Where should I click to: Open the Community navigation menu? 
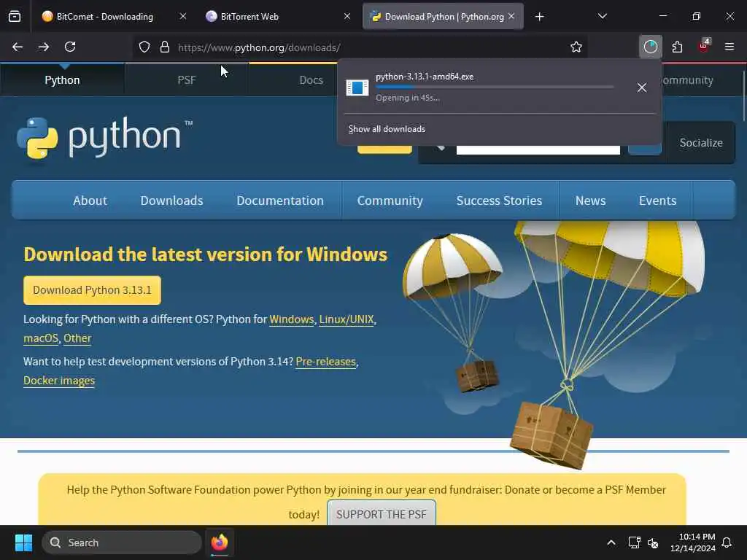390,201
